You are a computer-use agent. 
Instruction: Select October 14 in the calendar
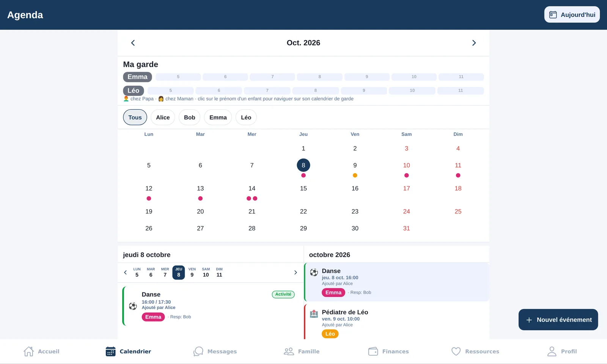[x=252, y=188]
